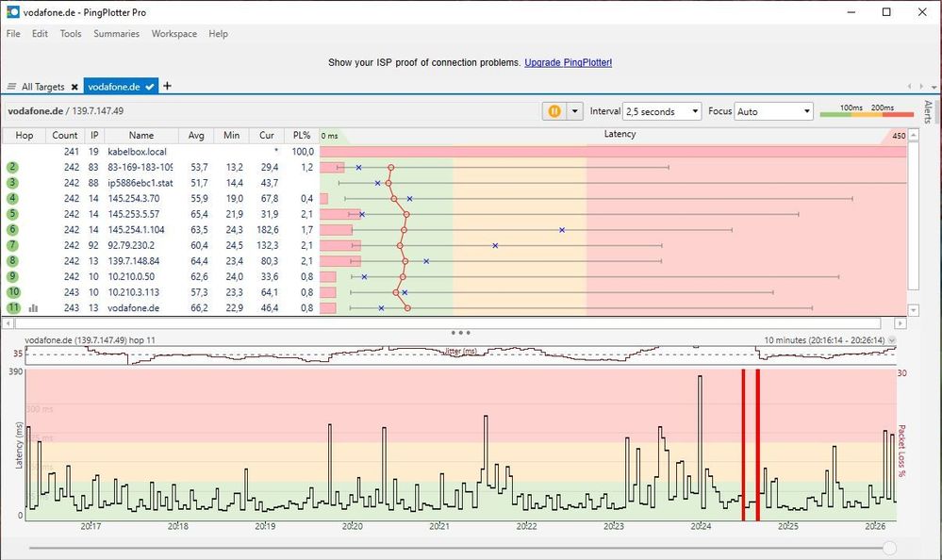Add a new target tab with plus icon

[x=167, y=86]
